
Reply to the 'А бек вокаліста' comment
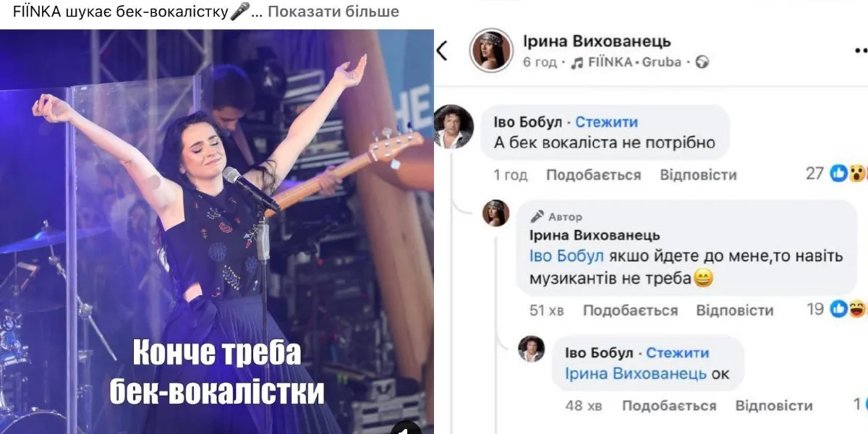point(698,175)
